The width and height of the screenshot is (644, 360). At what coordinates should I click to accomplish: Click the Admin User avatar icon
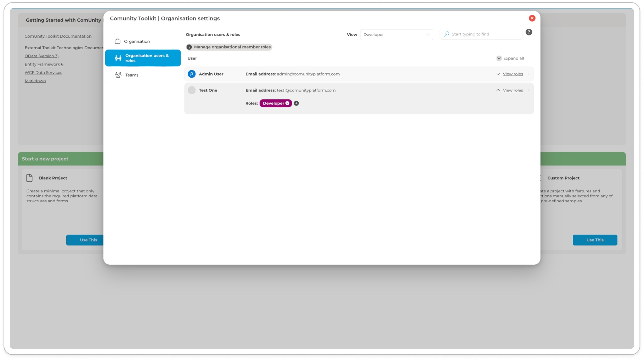point(192,74)
